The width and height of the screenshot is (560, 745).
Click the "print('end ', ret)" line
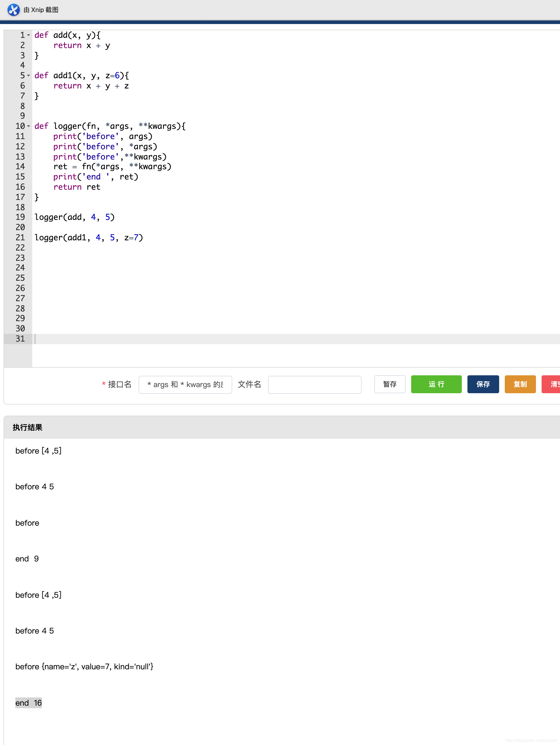(96, 177)
